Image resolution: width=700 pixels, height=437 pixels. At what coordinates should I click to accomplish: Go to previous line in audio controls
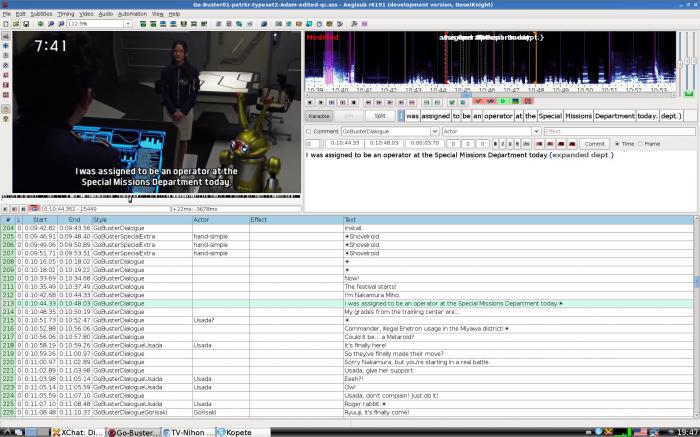(x=309, y=102)
